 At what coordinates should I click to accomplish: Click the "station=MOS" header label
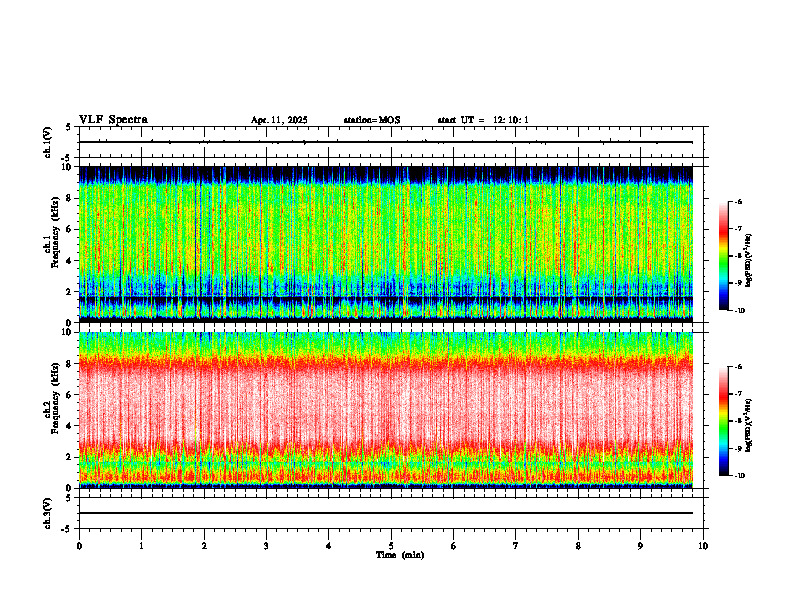[372, 120]
